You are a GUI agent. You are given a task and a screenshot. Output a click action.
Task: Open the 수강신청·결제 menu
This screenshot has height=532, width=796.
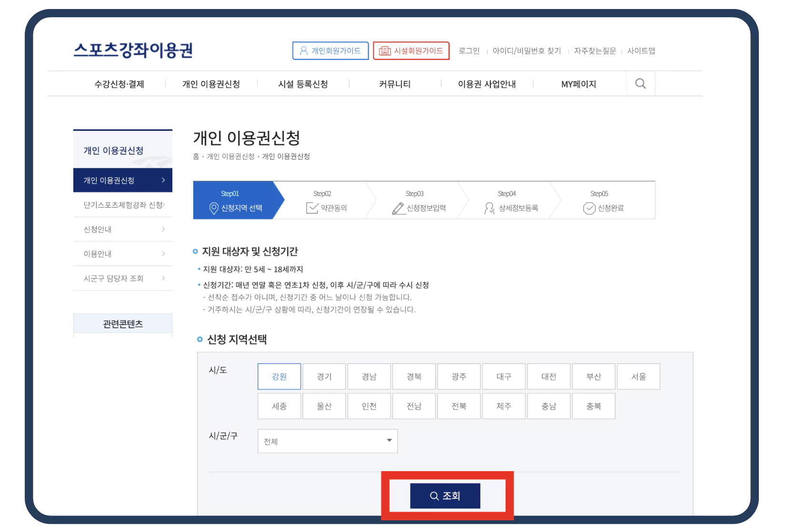coord(119,84)
